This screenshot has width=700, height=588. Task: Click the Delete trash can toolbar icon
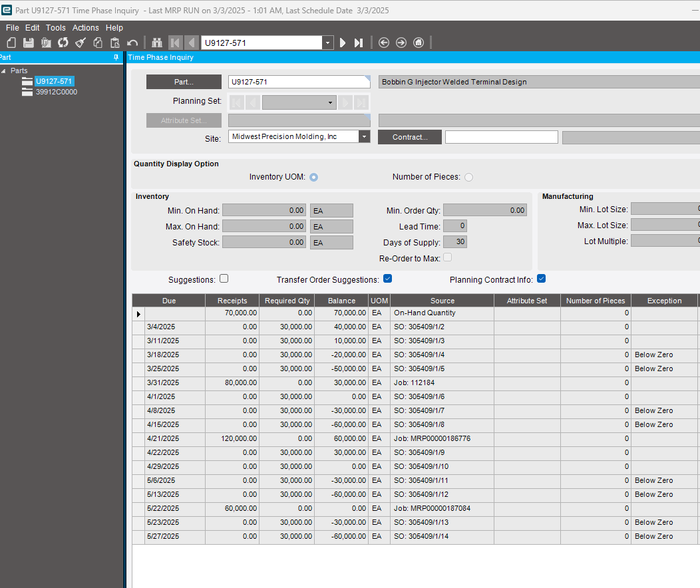(46, 43)
